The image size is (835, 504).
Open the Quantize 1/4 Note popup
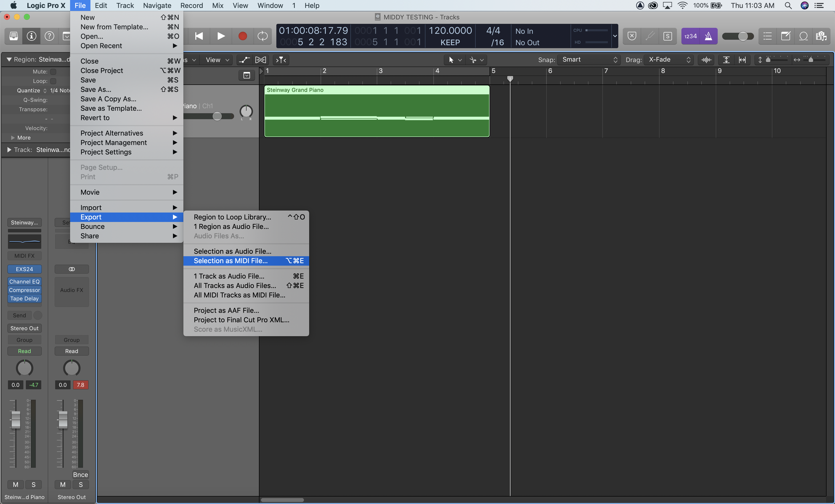60,90
